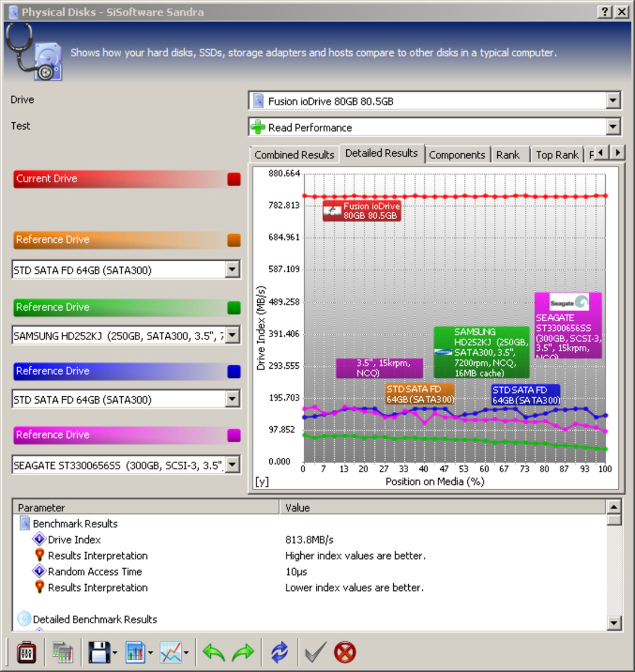Toggle the blue Reference Drive indicator
Image resolution: width=635 pixels, height=672 pixels.
click(234, 372)
